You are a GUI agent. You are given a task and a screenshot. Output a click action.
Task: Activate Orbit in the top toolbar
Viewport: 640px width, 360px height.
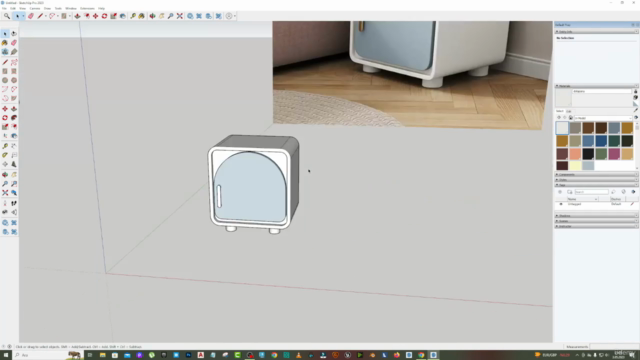pos(152,16)
